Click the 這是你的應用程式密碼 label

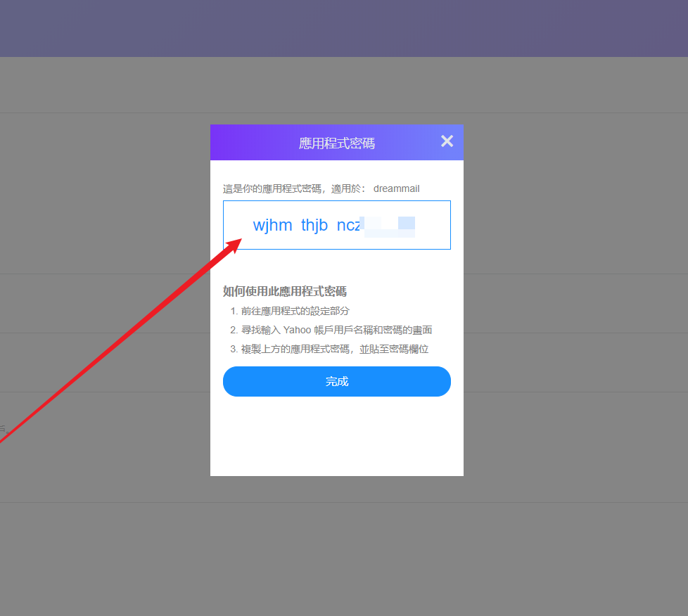click(x=295, y=188)
